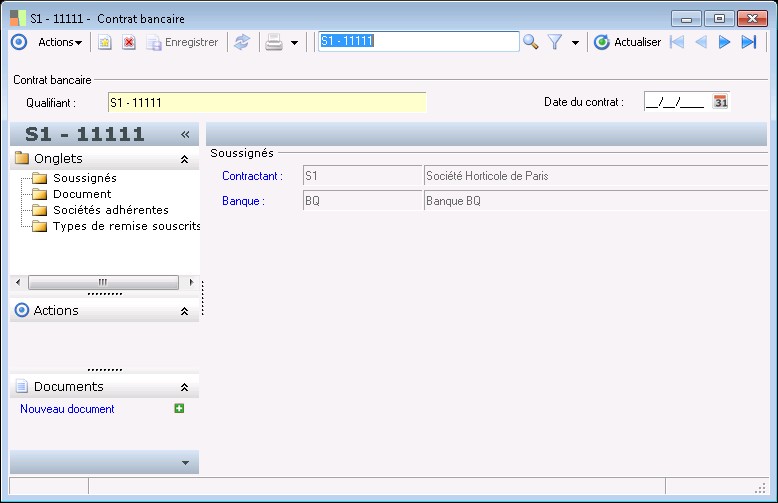Click the blue circle actions icon in toolbar

pyautogui.click(x=19, y=42)
